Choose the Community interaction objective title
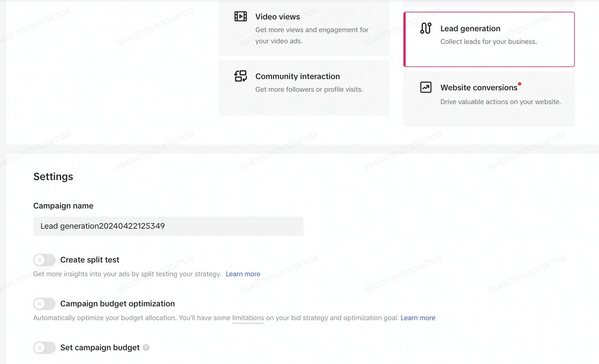 pos(298,76)
